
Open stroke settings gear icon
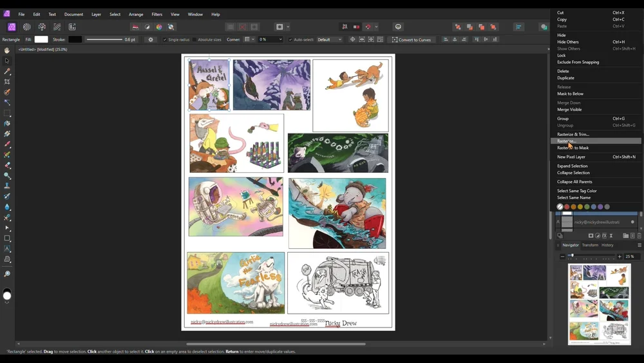151,39
